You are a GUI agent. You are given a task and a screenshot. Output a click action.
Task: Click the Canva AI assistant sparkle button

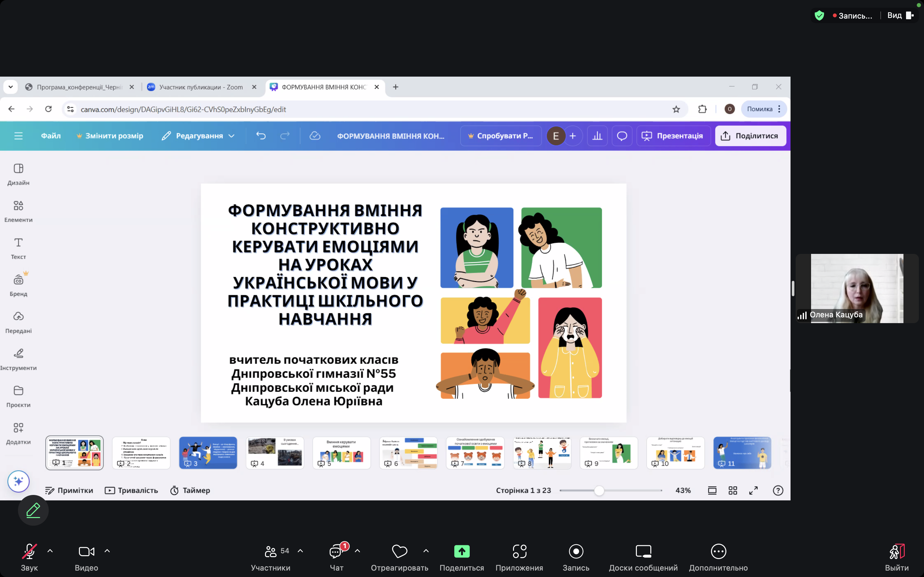18,481
